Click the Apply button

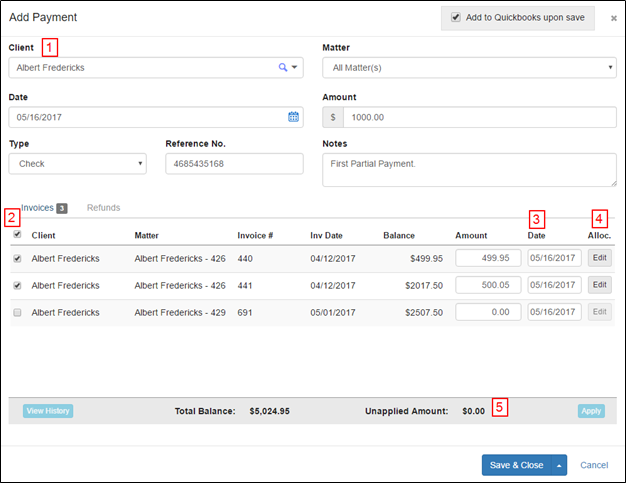(591, 411)
